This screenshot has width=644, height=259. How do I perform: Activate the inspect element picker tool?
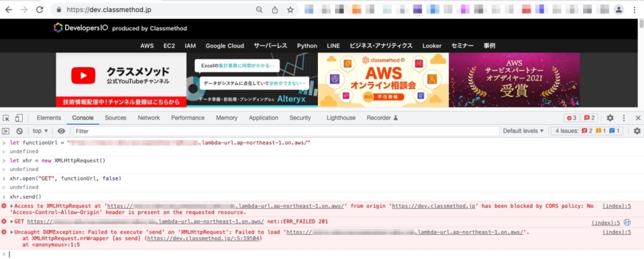pyautogui.click(x=6, y=118)
